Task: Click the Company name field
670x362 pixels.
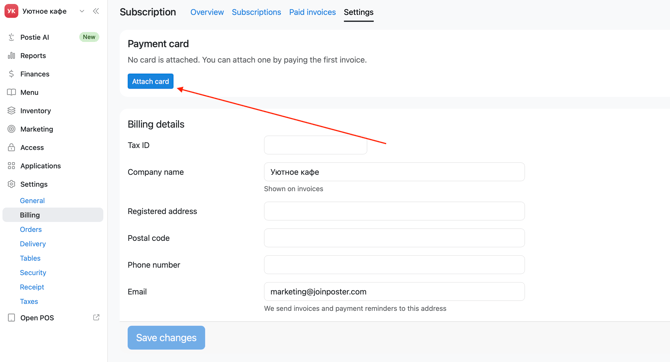Action: pos(394,172)
